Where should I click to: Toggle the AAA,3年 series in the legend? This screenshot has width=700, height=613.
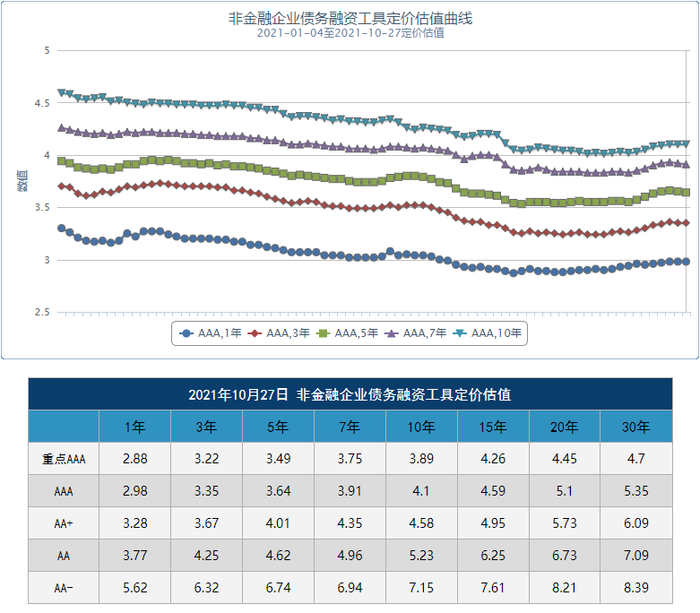click(279, 333)
